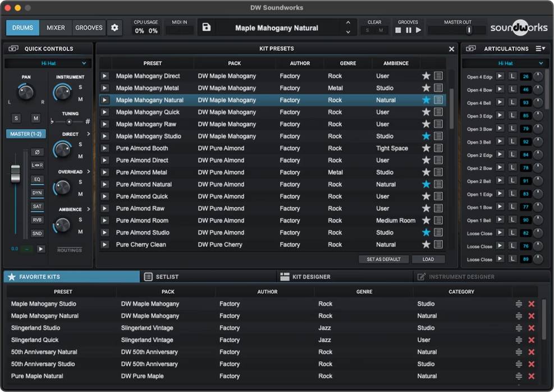
Task: Open the Kit Designer tab
Action: coord(312,276)
